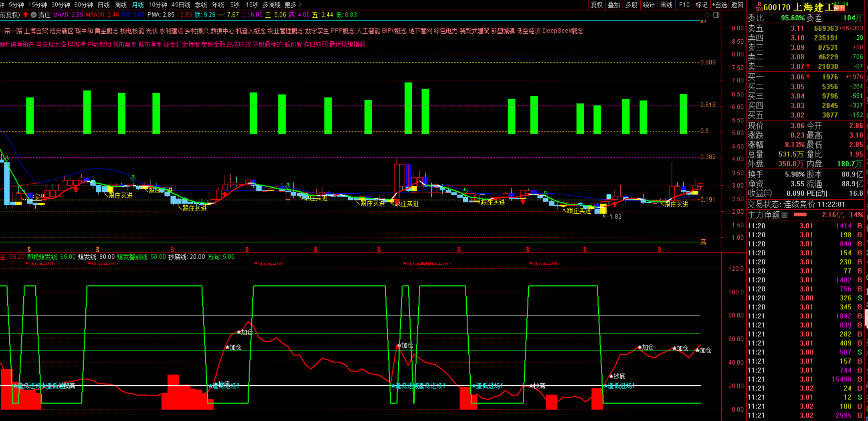Click the 叠加 overlay button
The width and height of the screenshot is (868, 421).
(614, 5)
